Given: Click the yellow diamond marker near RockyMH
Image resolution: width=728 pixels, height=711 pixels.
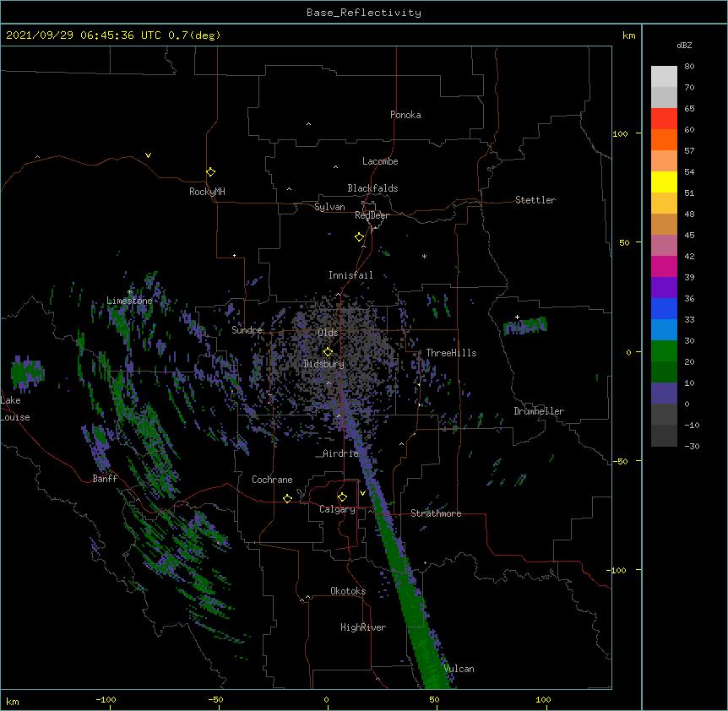Looking at the screenshot, I should [x=210, y=171].
